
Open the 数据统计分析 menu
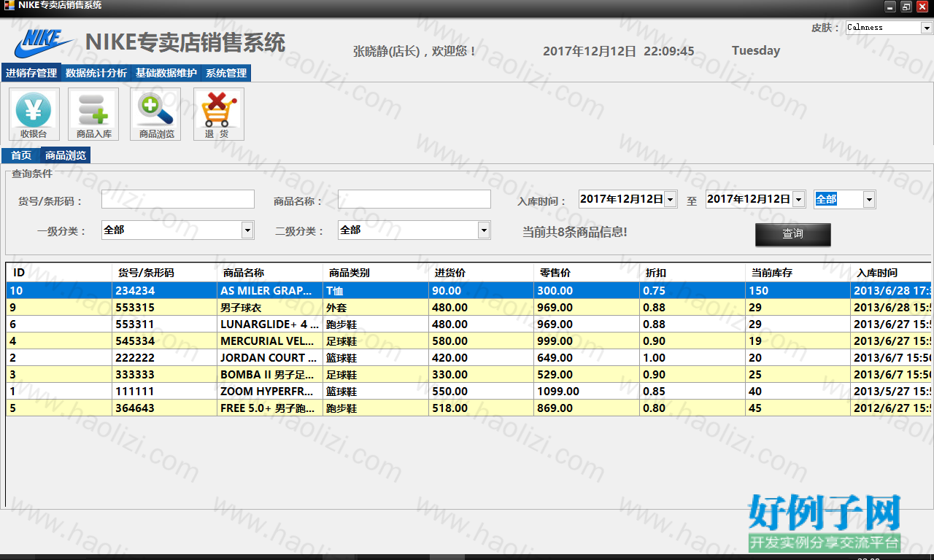96,73
